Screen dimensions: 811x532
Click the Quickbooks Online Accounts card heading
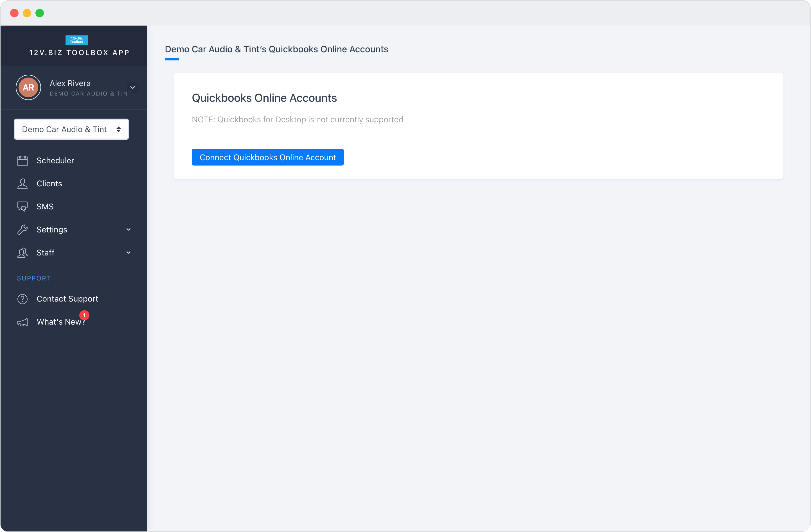(x=264, y=98)
